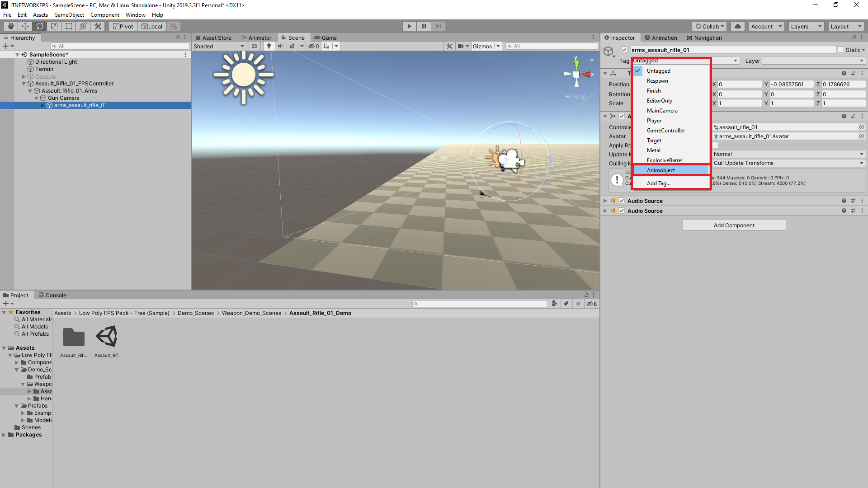Select the Move tool

coord(25,26)
